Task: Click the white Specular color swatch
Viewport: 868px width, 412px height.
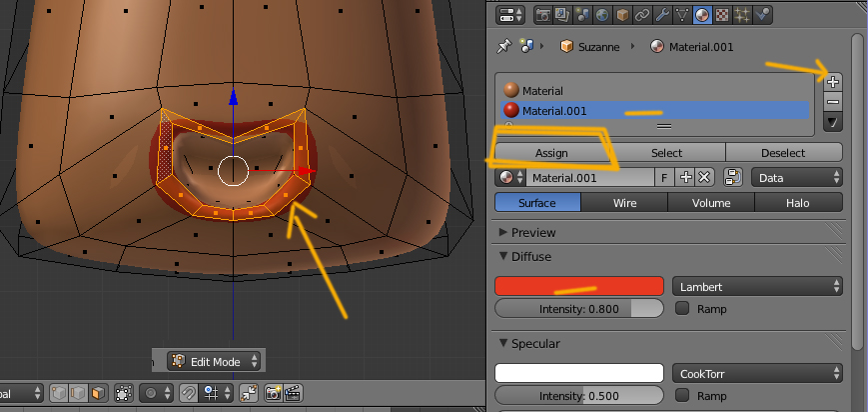Action: coord(579,373)
